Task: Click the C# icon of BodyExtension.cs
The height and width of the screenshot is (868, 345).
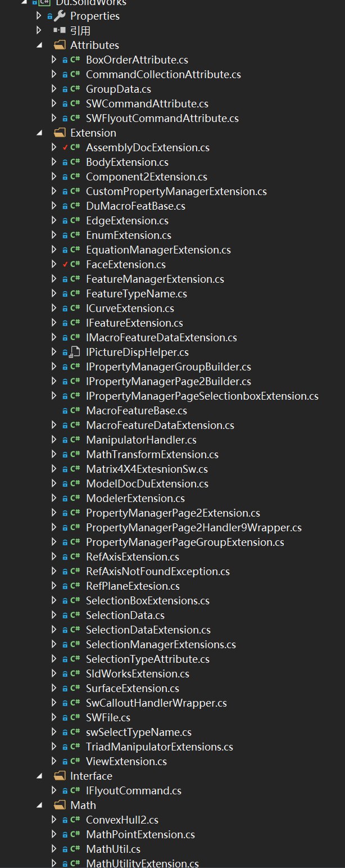Action: [75, 162]
